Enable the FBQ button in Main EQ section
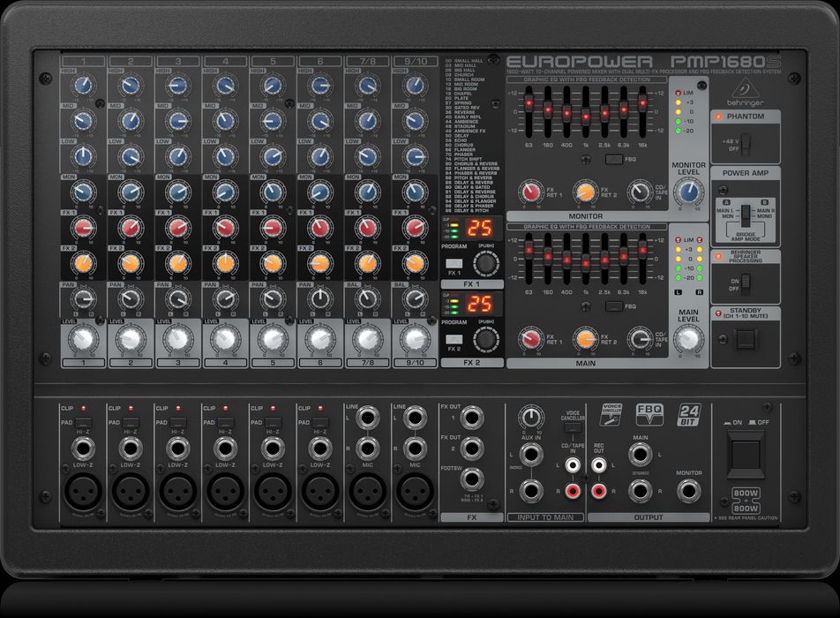This screenshot has width=840, height=618. [614, 306]
